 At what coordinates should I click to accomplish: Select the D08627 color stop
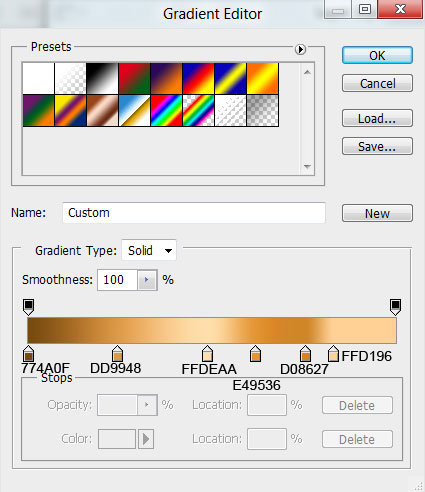pos(305,354)
